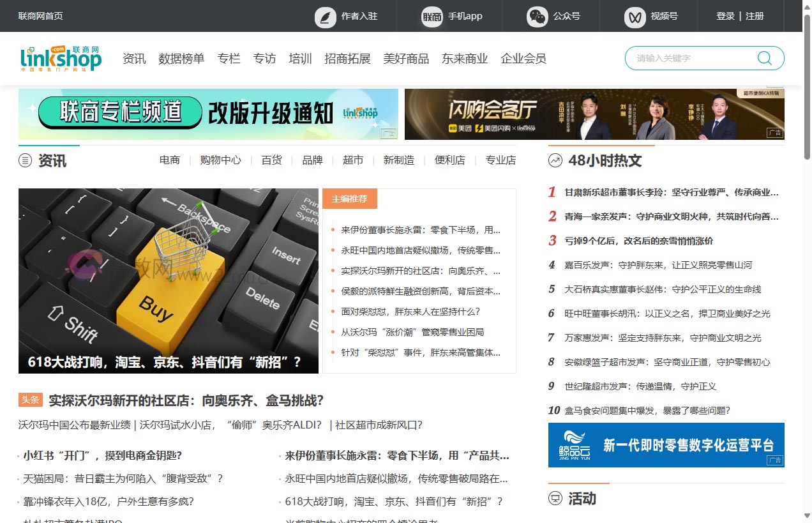The image size is (812, 523).
Task: Select the 超市 category tab
Action: click(x=352, y=160)
